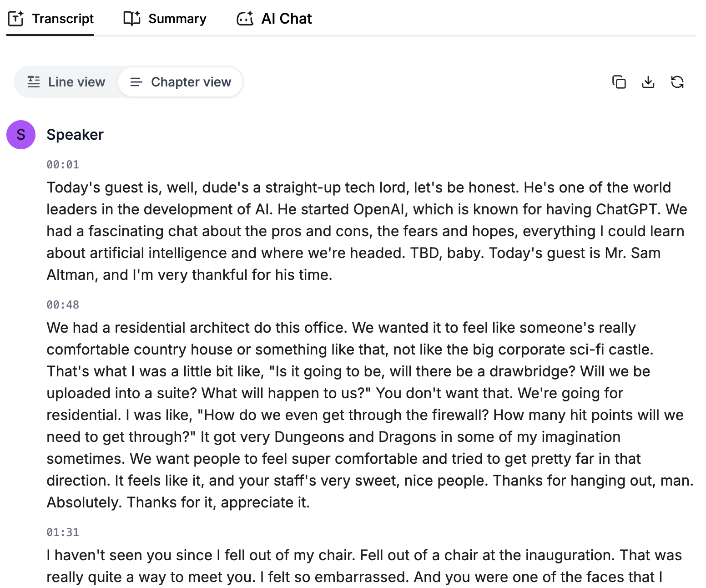Click the Transcript tab icon
This screenshot has height=588, width=706.
pyautogui.click(x=16, y=19)
